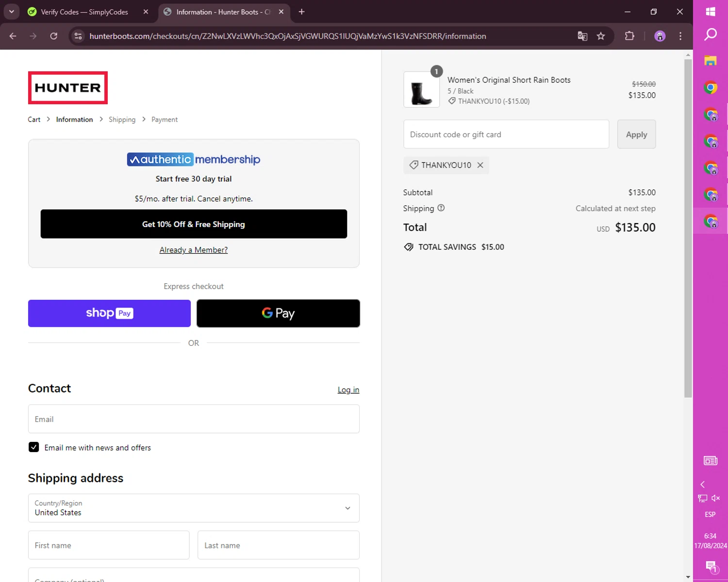This screenshot has height=582, width=728.
Task: Click the Information breadcrumb step
Action: (74, 119)
